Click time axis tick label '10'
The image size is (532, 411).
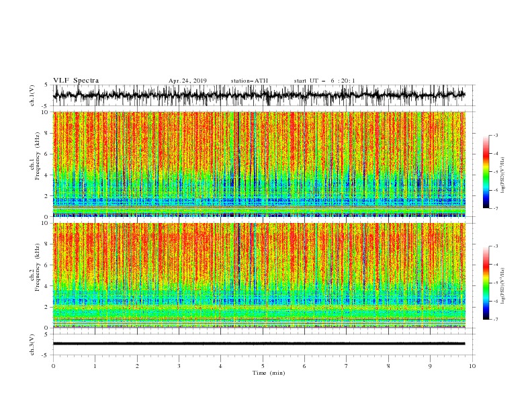coord(472,366)
